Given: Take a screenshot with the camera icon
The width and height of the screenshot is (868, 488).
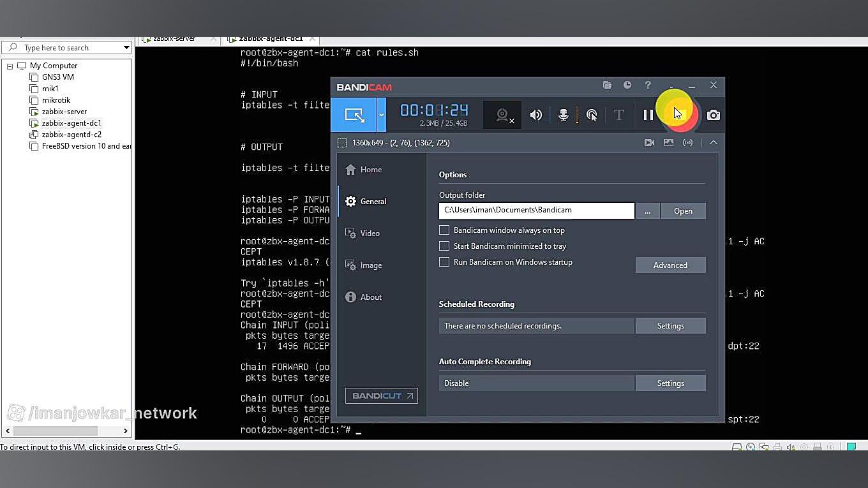Looking at the screenshot, I should (x=714, y=115).
